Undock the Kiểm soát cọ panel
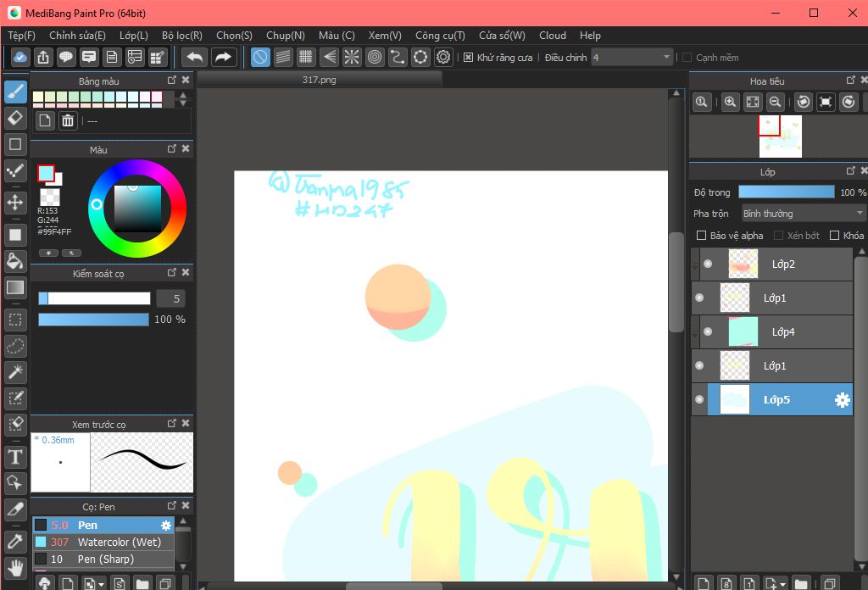 pos(172,273)
